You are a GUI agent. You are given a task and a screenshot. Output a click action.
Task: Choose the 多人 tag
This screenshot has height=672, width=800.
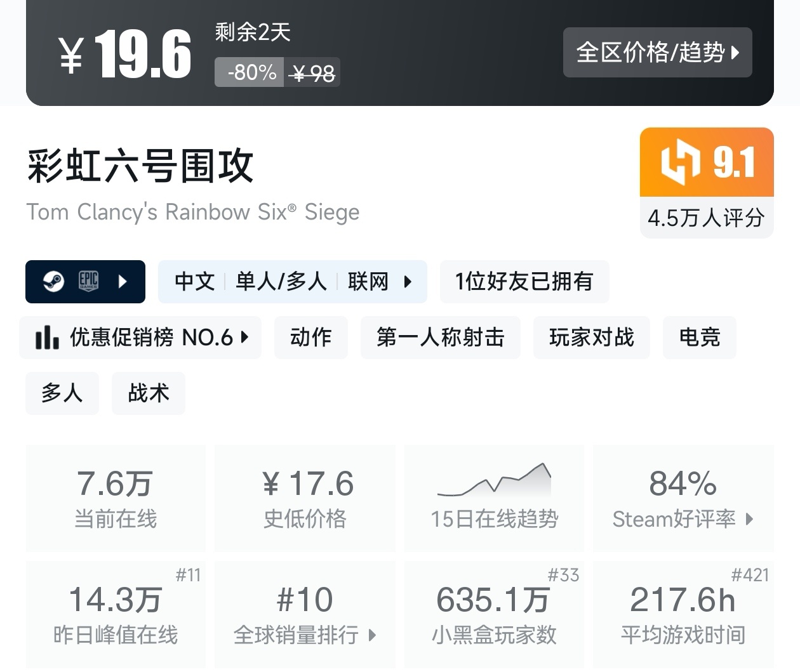tap(62, 393)
